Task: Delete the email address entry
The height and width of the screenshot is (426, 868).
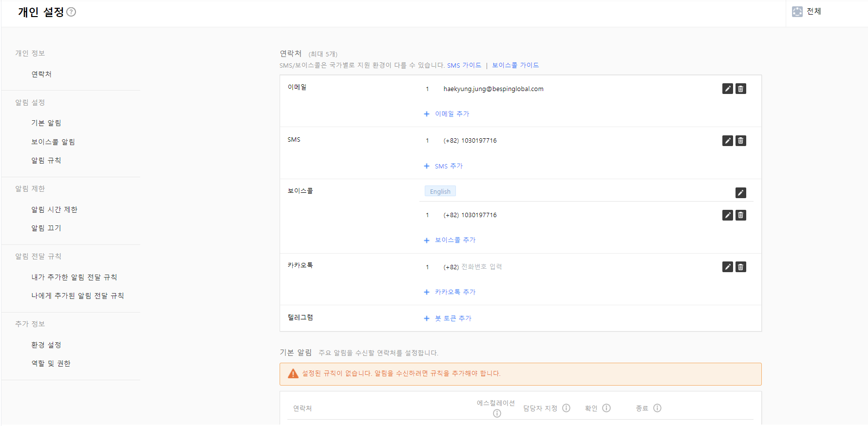Action: (740, 89)
